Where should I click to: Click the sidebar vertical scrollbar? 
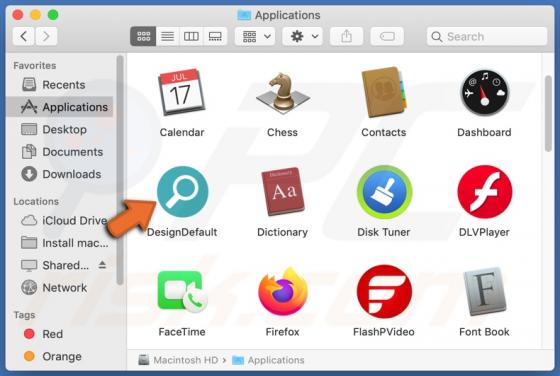coord(120,170)
